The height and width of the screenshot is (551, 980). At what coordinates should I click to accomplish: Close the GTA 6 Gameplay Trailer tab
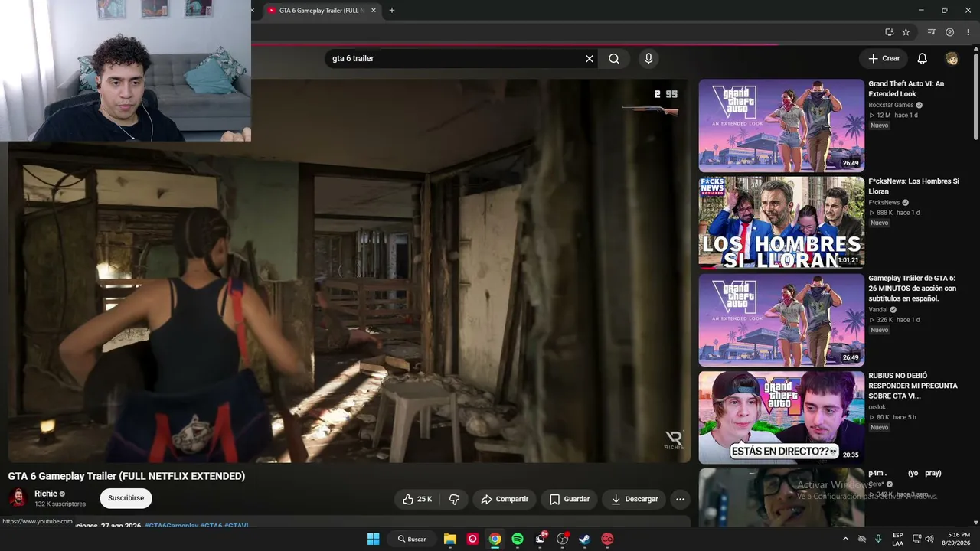[374, 11]
